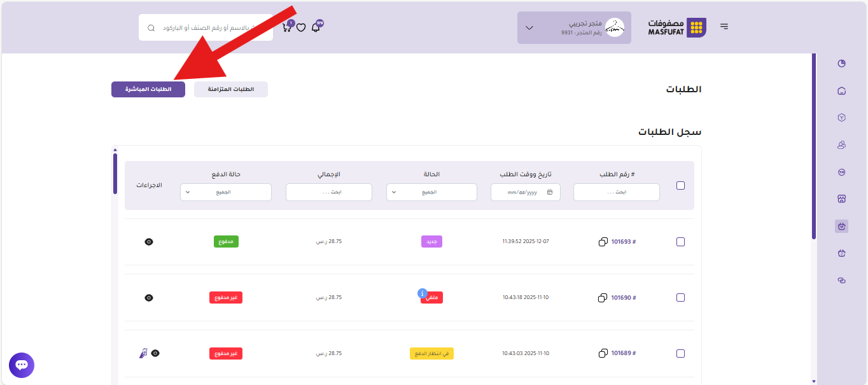This screenshot has height=385, width=868.
Task: Expand the متجر تجريبي store selector
Action: point(573,28)
